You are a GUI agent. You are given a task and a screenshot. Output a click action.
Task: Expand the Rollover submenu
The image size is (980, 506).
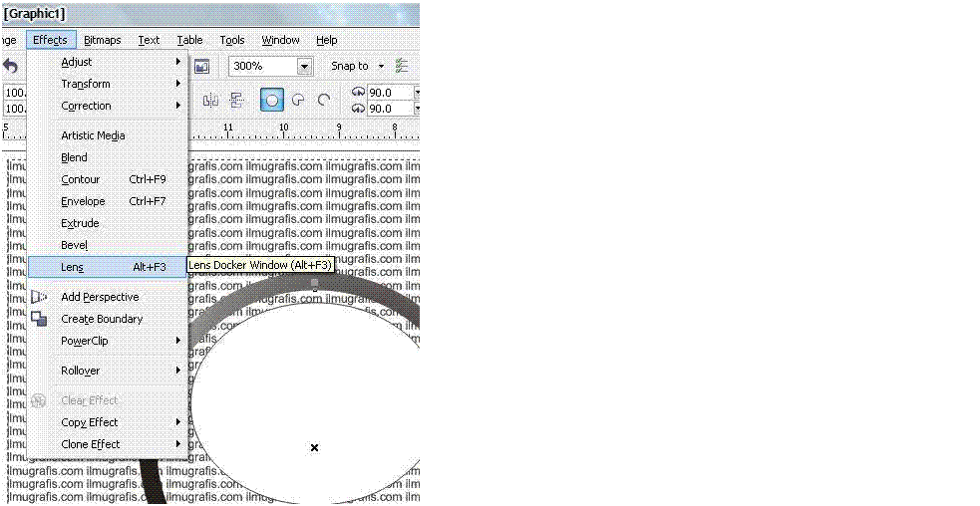(x=178, y=370)
